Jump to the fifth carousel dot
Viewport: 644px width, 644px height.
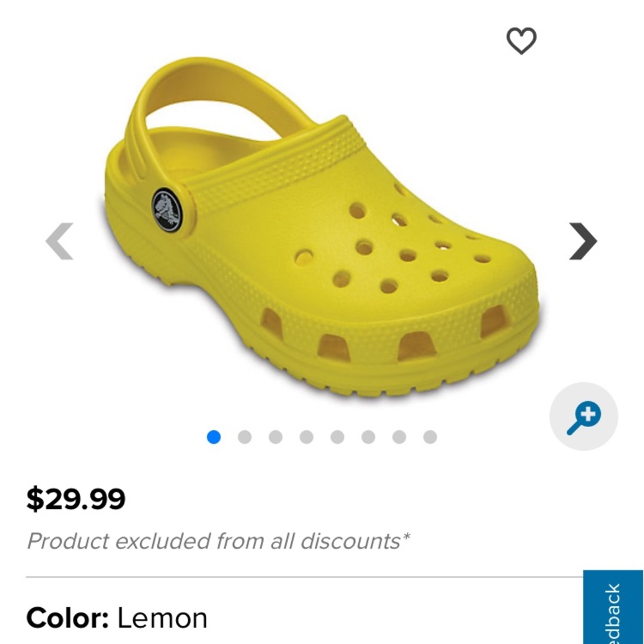[337, 437]
